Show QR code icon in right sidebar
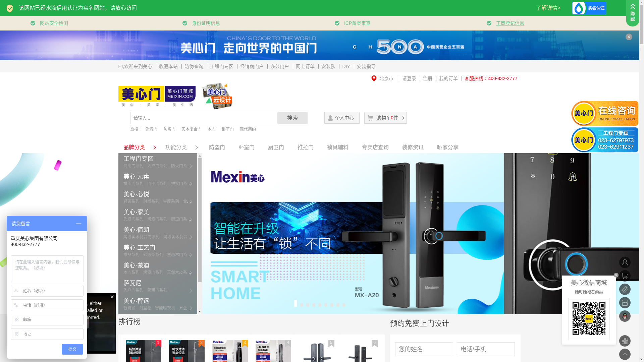 tap(625, 341)
